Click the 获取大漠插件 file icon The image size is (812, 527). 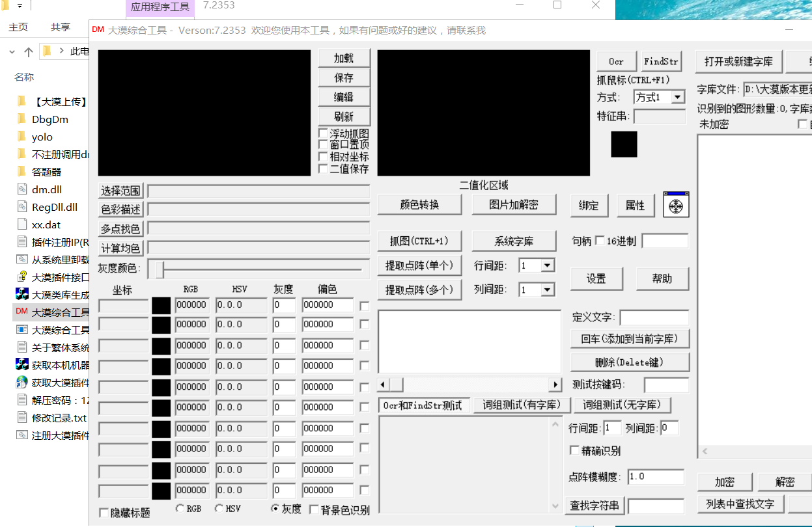[21, 383]
